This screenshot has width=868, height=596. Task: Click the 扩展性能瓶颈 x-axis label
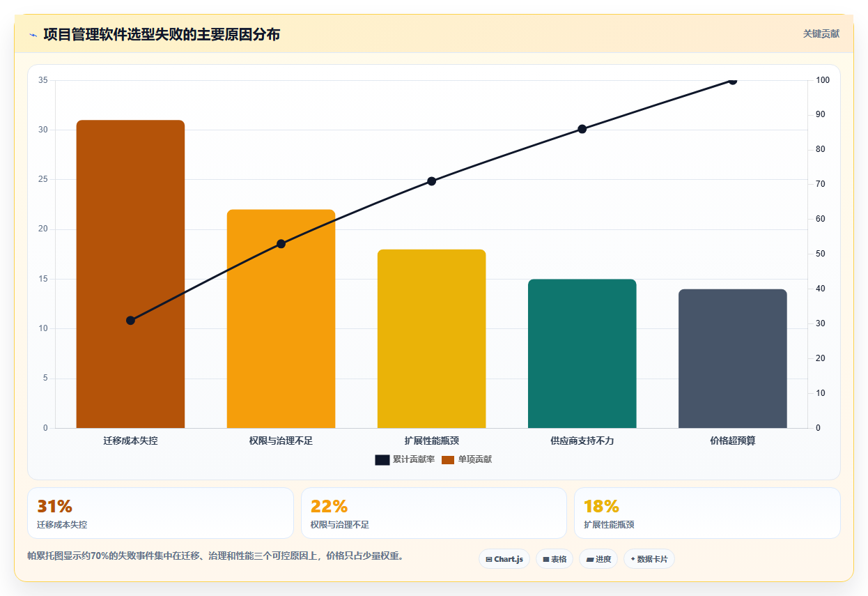tap(431, 441)
